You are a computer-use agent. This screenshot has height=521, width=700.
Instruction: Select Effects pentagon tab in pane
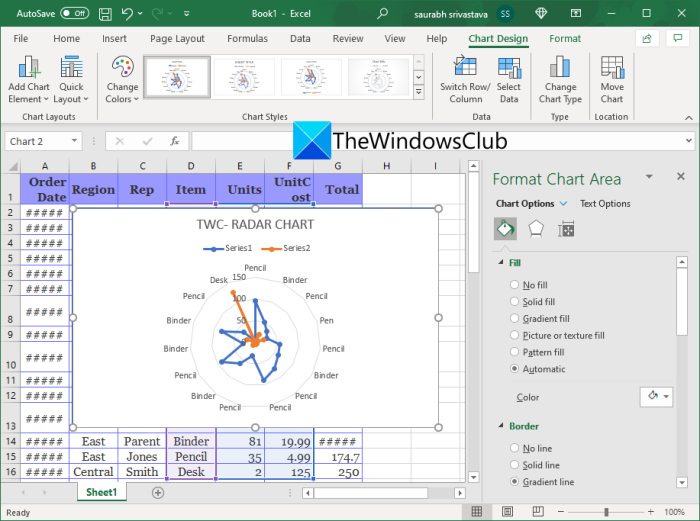pyautogui.click(x=536, y=229)
